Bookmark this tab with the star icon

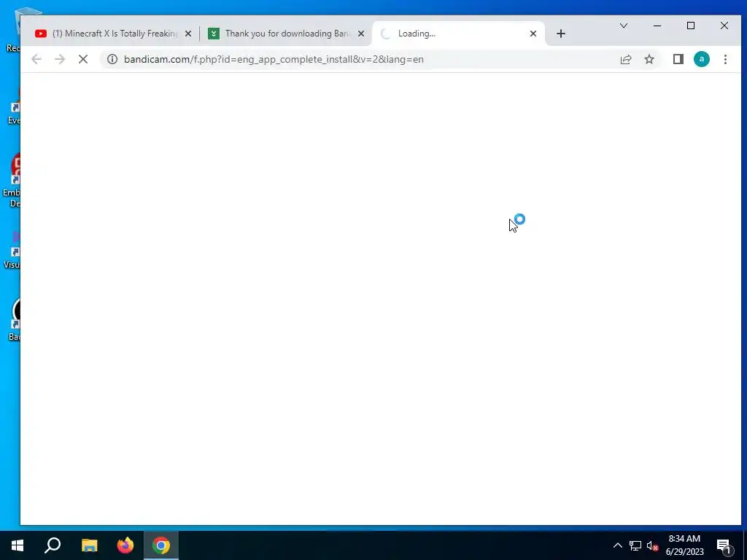tap(649, 60)
